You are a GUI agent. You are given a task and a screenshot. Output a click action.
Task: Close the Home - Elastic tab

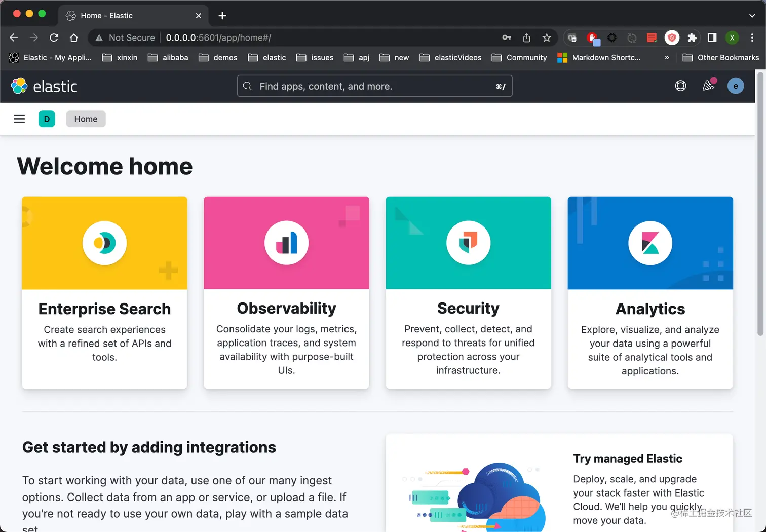click(199, 16)
